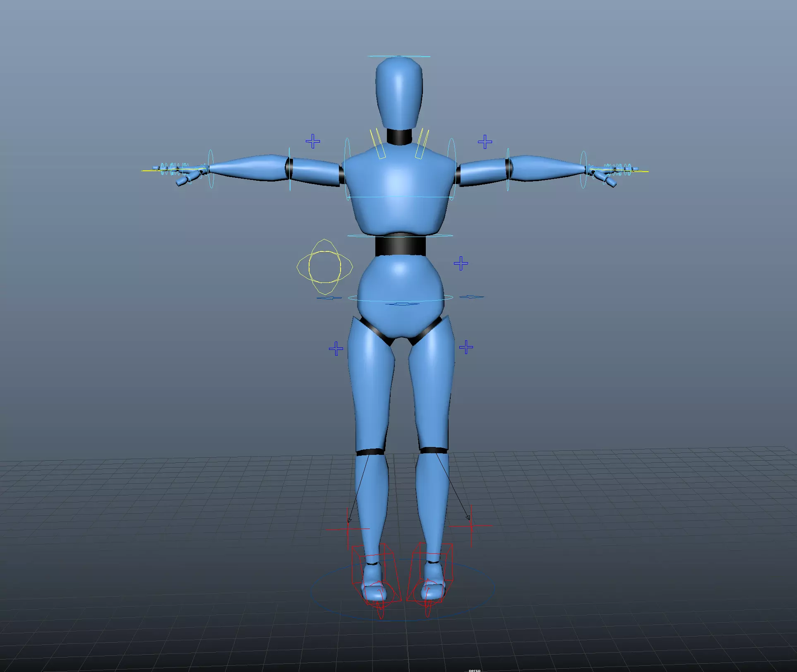This screenshot has width=797, height=672.
Task: Select the screen-right red foot box control
Action: pos(430,572)
